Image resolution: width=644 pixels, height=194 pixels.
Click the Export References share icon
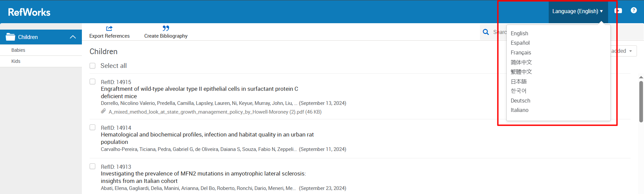coord(109,28)
